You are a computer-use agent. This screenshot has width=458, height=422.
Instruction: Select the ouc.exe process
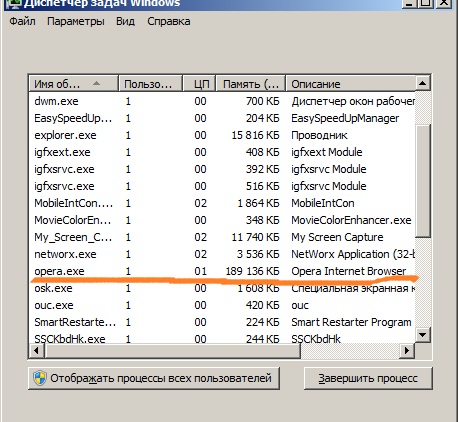[222, 305]
